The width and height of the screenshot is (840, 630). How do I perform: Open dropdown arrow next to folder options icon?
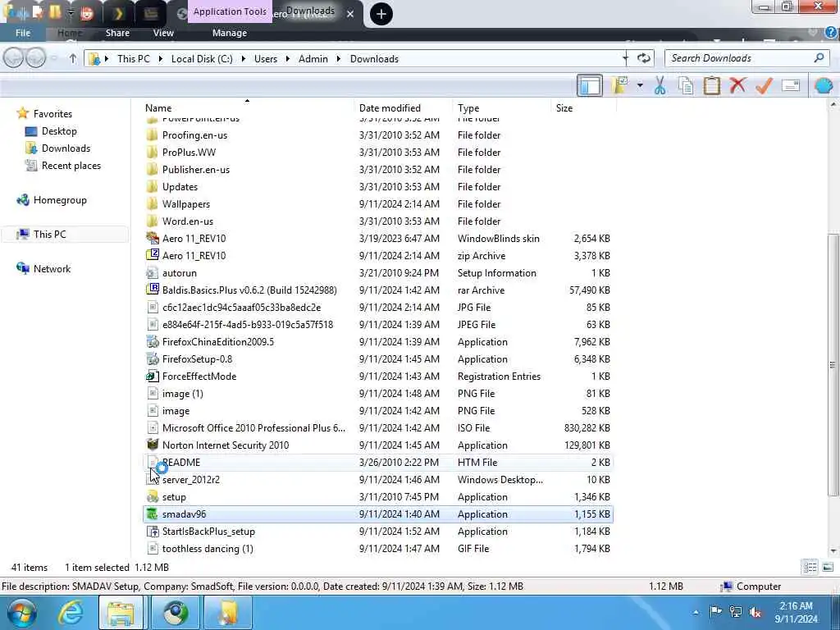point(640,85)
